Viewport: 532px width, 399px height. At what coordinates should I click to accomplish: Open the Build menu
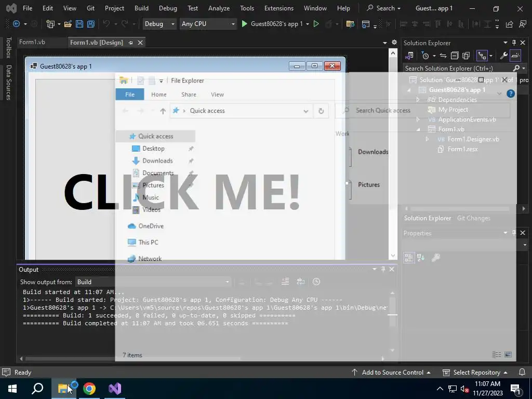[141, 8]
